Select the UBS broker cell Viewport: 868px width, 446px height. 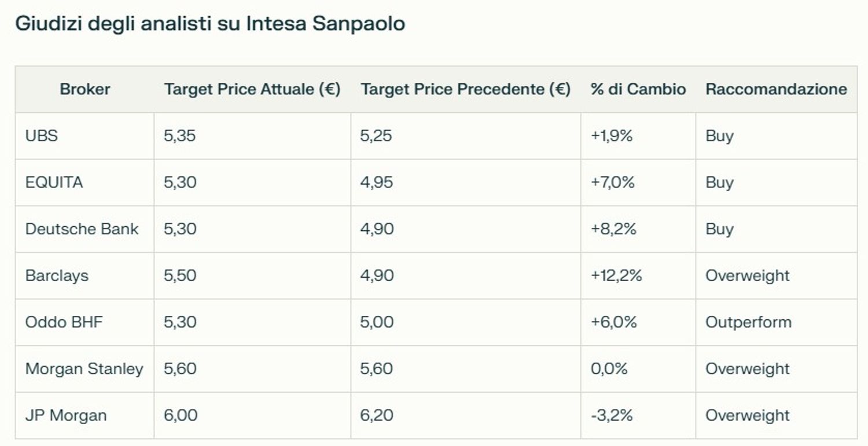(42, 136)
